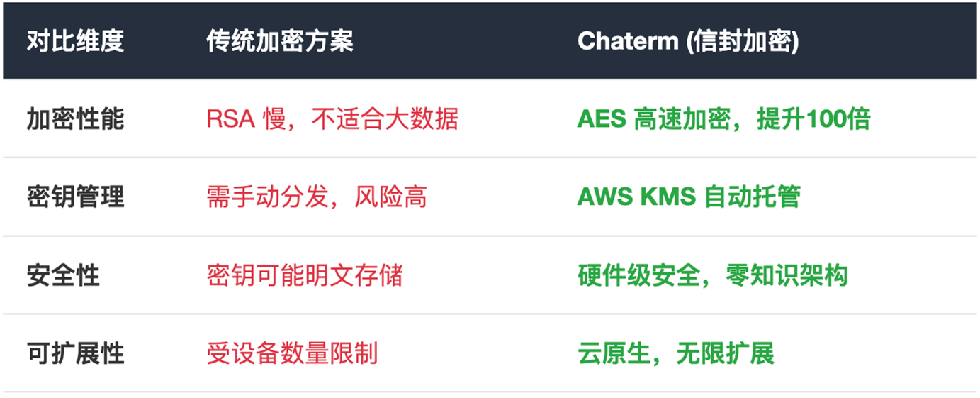Click the green 自动托管 text
Screen dimensions: 980x398
[752, 197]
